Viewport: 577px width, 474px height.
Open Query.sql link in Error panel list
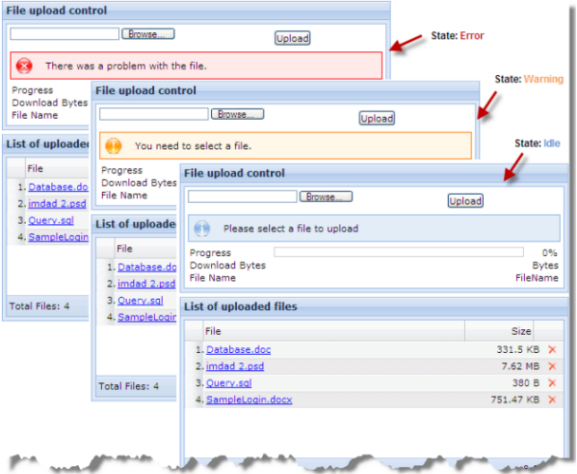51,220
